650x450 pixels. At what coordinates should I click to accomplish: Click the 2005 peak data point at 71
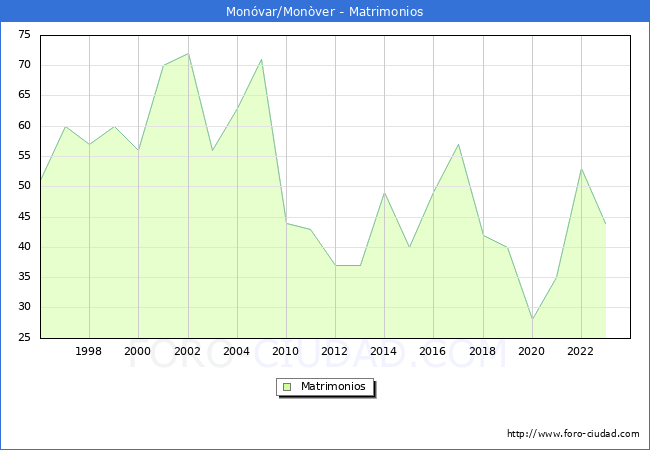click(x=262, y=60)
